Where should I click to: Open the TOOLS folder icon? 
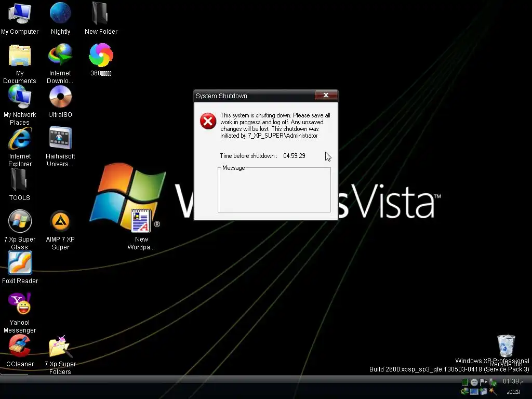tap(19, 184)
